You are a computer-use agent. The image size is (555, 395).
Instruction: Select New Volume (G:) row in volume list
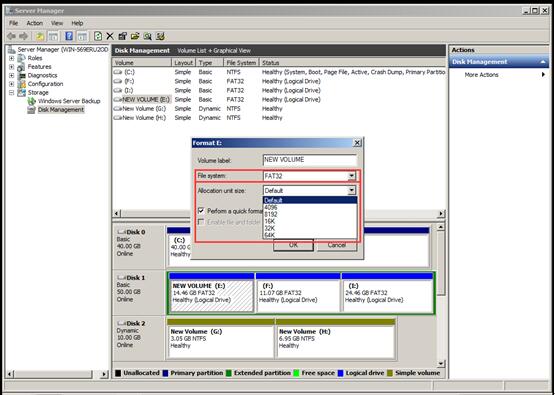coord(279,109)
